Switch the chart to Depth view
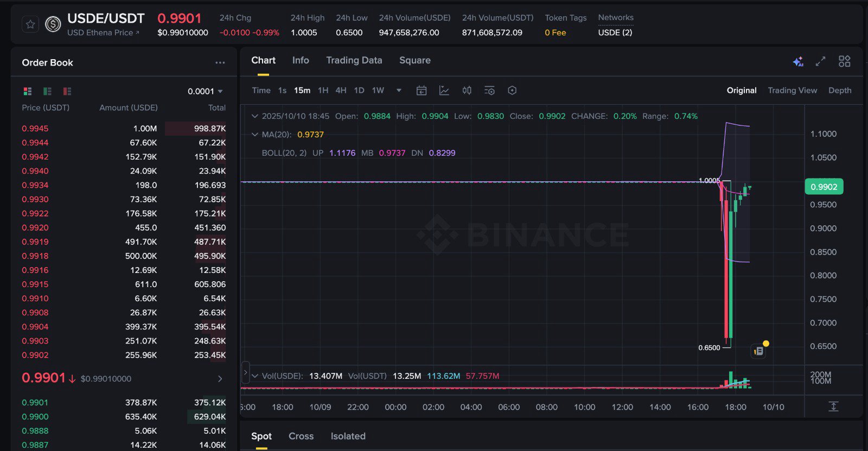The image size is (868, 451). tap(840, 91)
